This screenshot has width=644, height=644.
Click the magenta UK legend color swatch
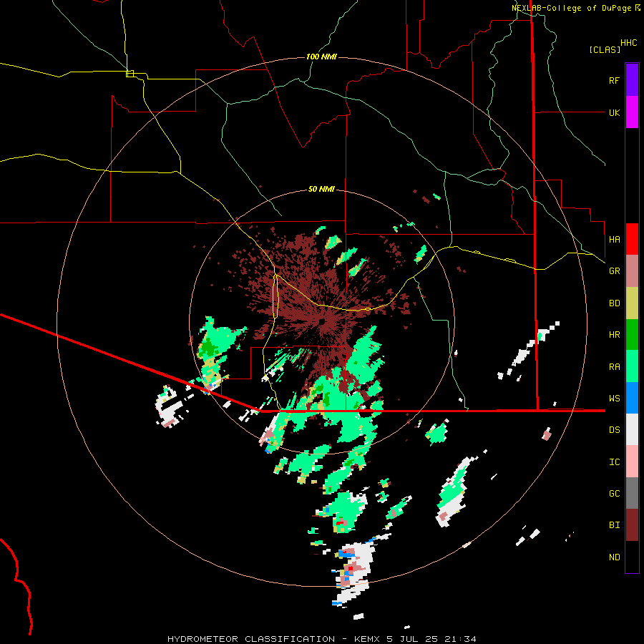pyautogui.click(x=632, y=112)
